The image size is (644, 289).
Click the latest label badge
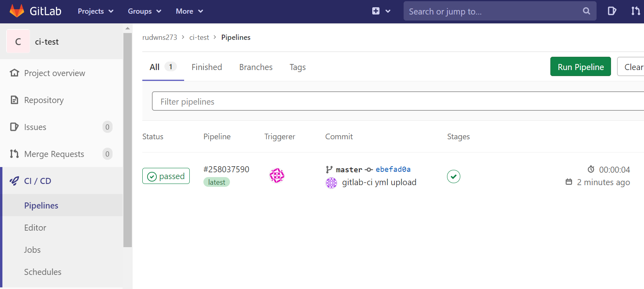click(217, 182)
